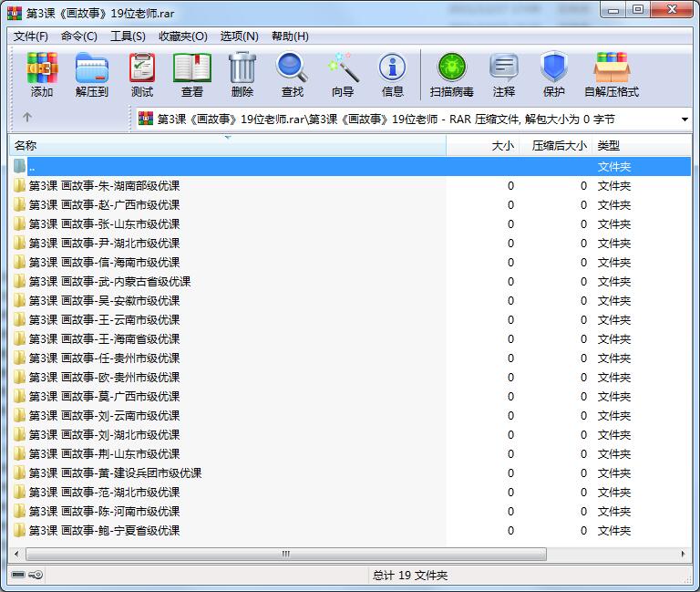Select row 第3课 画故事-欧-贵州市级优课
Image resolution: width=700 pixels, height=592 pixels.
[x=350, y=378]
